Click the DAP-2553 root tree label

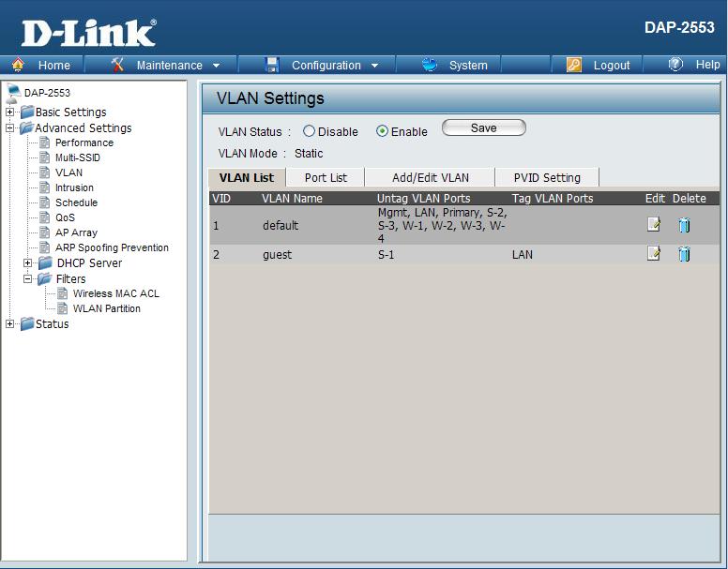(47, 93)
